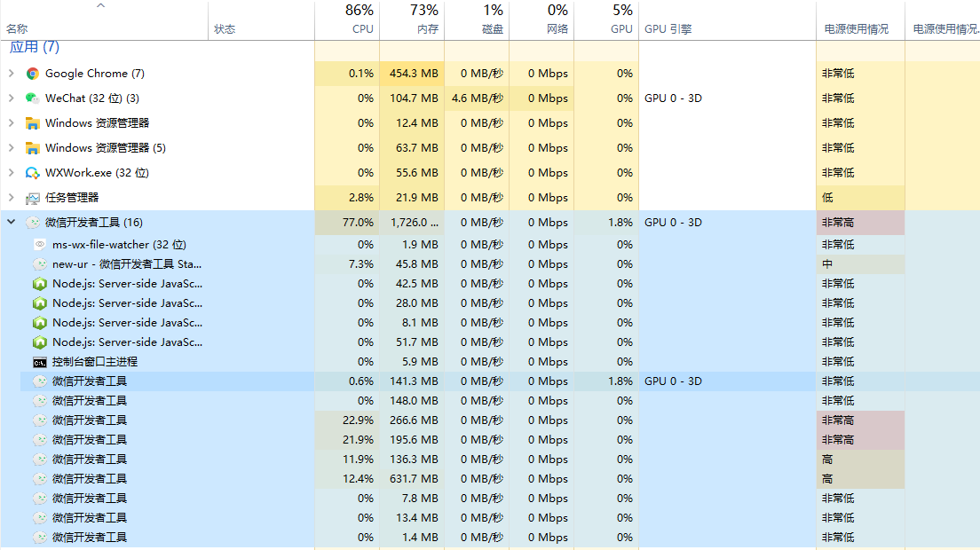Viewport: 980px width, 550px height.
Task: Click the 454.3 MB memory cell
Action: click(412, 73)
